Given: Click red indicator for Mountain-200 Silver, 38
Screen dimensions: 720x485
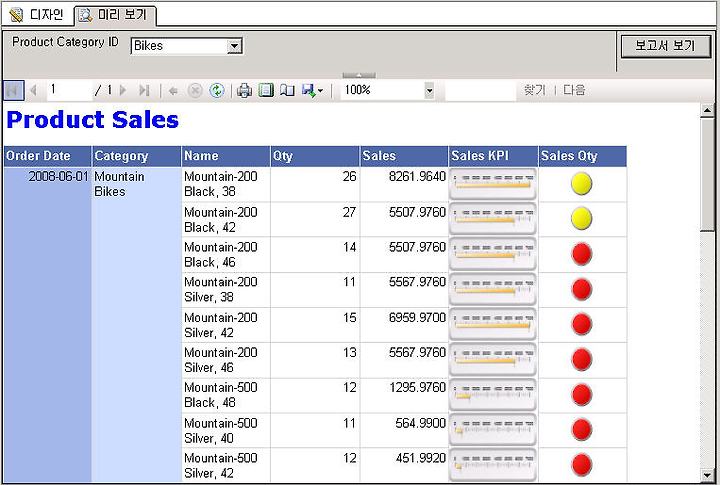Looking at the screenshot, I should [x=581, y=289].
